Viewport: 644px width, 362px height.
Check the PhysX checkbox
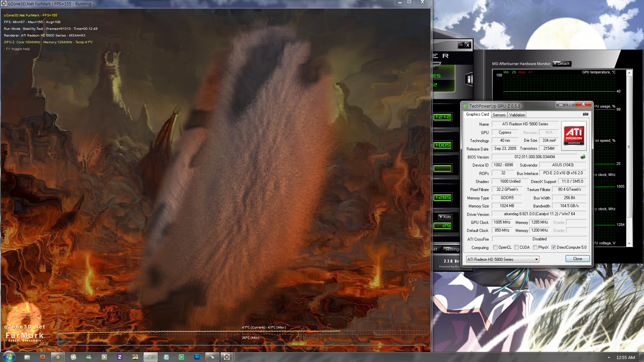click(535, 247)
